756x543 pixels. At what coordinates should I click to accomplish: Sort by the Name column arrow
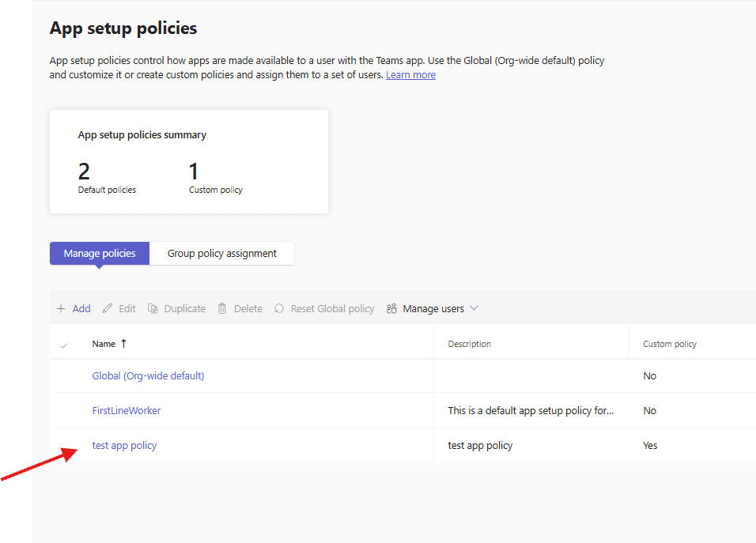click(123, 344)
